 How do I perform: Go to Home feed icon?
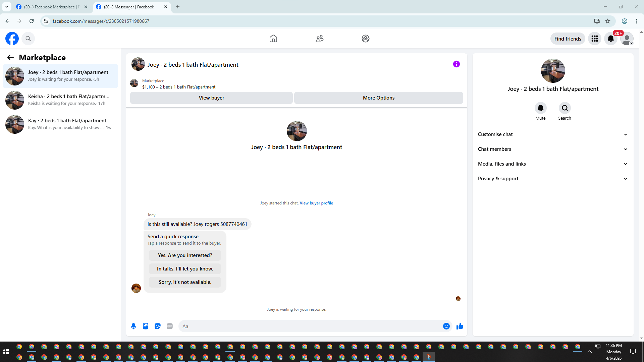(x=273, y=39)
